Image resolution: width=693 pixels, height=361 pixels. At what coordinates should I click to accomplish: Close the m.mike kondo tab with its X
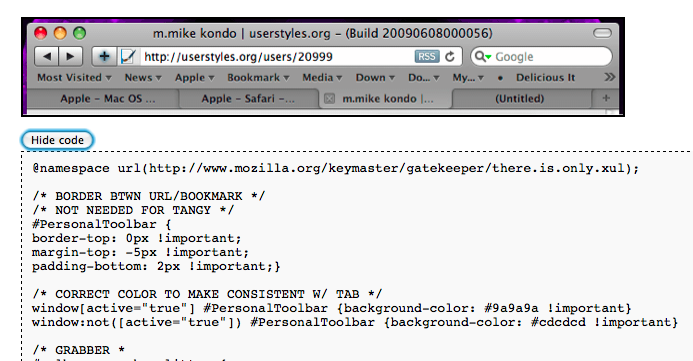[x=329, y=99]
